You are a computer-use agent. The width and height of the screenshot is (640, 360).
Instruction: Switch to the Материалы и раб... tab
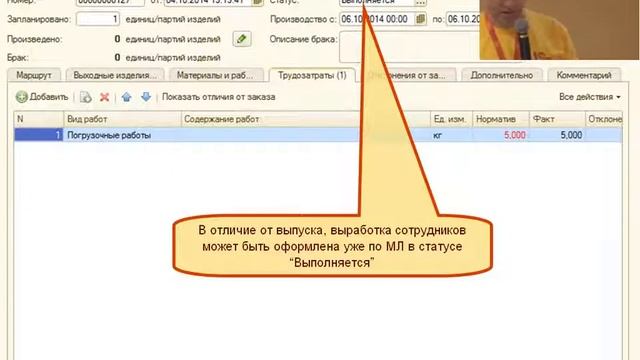(x=215, y=76)
